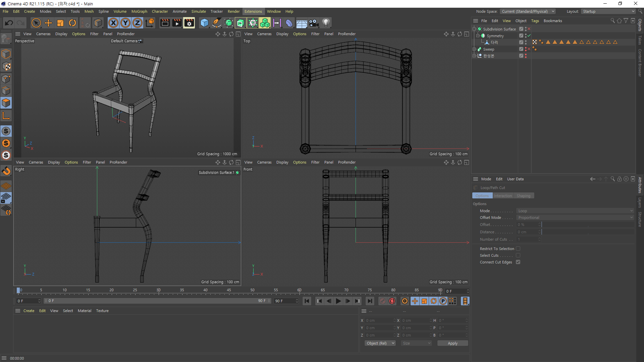Add a Camera object
Image resolution: width=644 pixels, height=362 pixels.
pos(314,23)
